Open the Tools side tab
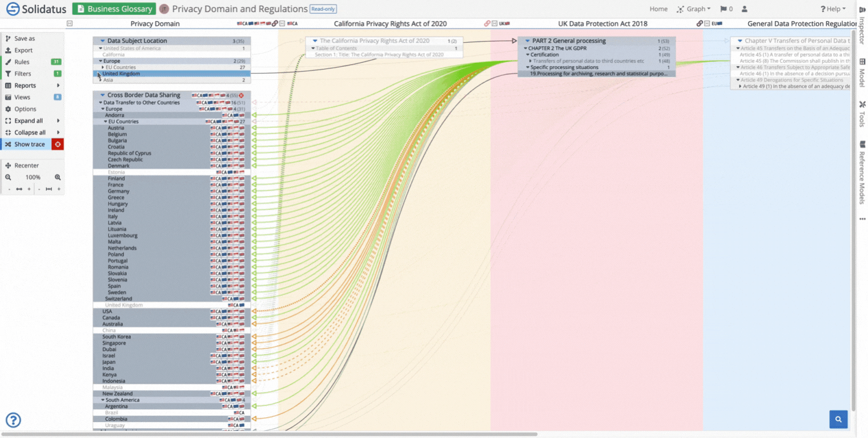Screen dimensions: 868x438 pyautogui.click(x=862, y=114)
